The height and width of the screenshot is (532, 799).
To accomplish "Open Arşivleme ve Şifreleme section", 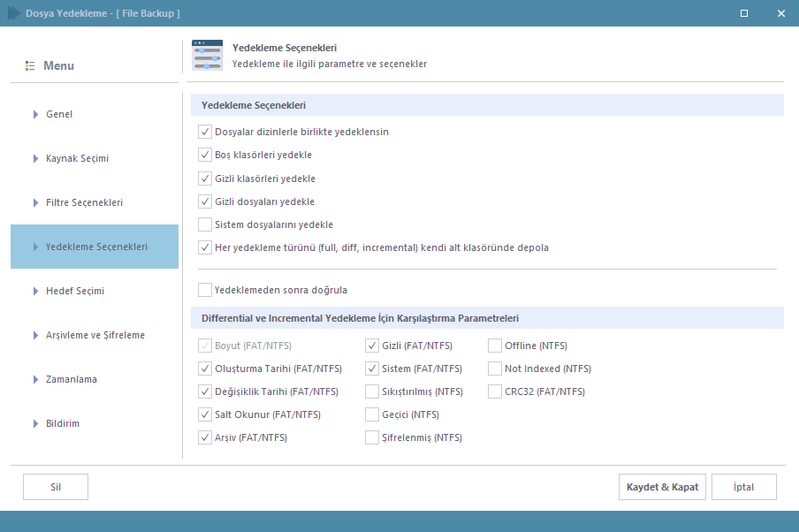I will [95, 335].
